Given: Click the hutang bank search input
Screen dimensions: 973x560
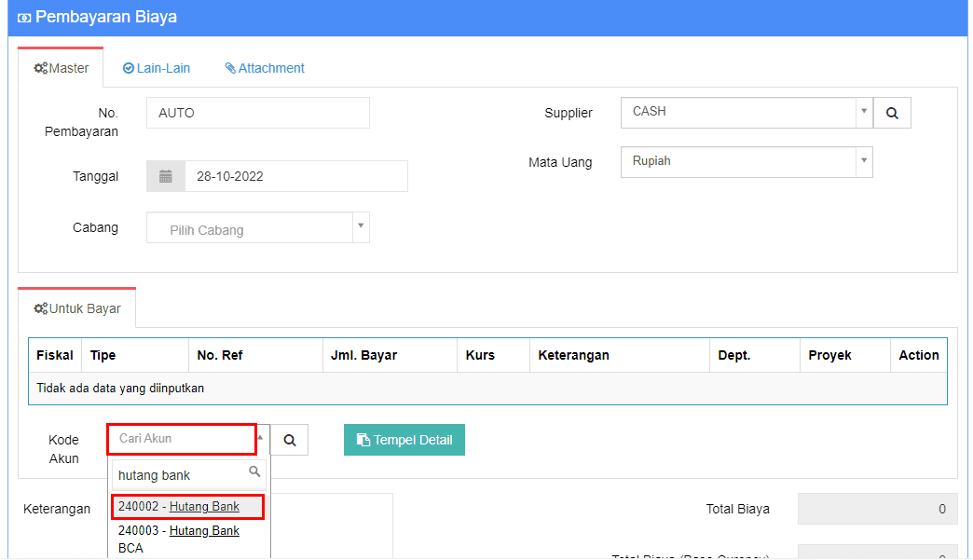Looking at the screenshot, I should coord(181,475).
